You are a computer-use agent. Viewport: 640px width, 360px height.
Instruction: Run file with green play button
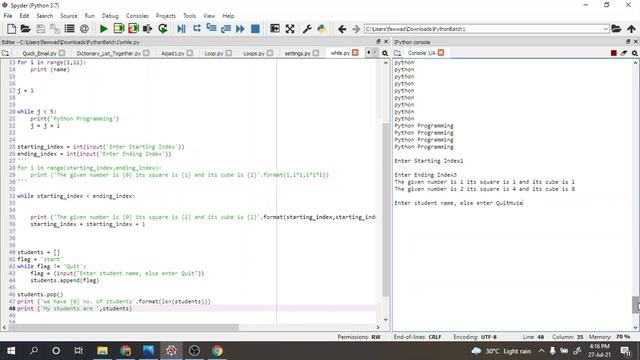(x=103, y=29)
